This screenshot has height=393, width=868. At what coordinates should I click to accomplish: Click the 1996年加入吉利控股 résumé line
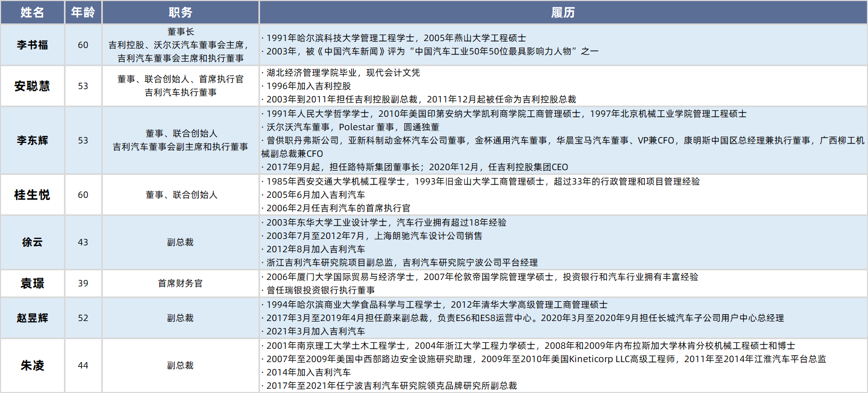pos(309,86)
